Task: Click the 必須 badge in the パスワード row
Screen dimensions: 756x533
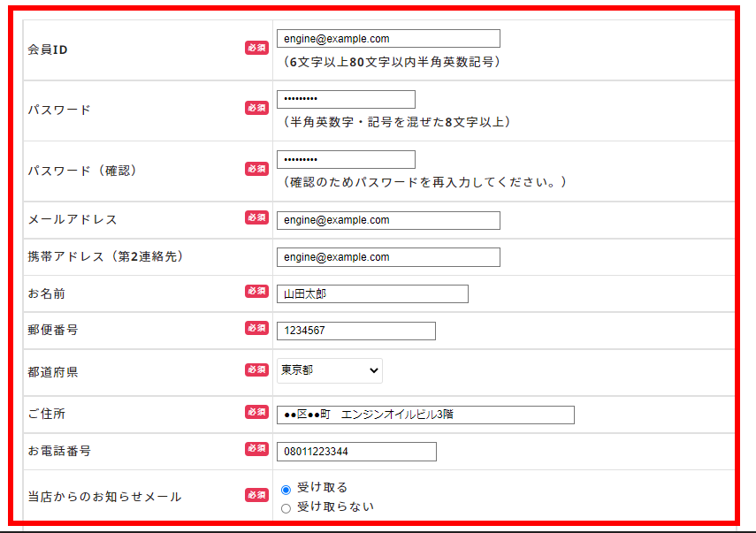Action: pos(256,108)
